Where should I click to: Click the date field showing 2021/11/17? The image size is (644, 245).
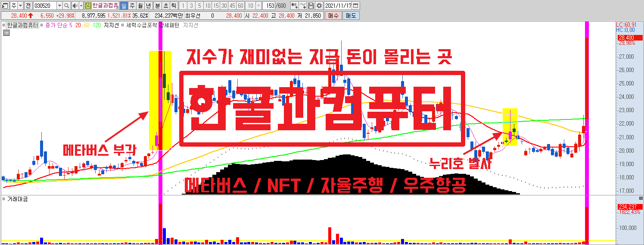(338, 6)
